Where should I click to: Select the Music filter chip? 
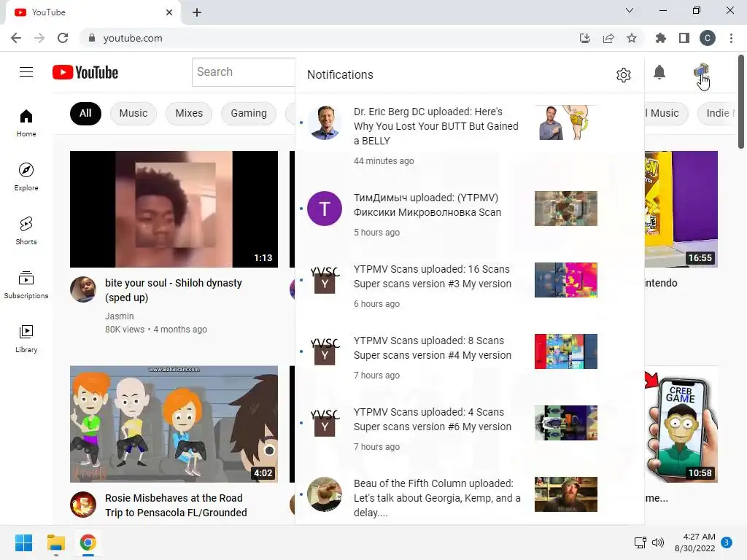pos(133,113)
